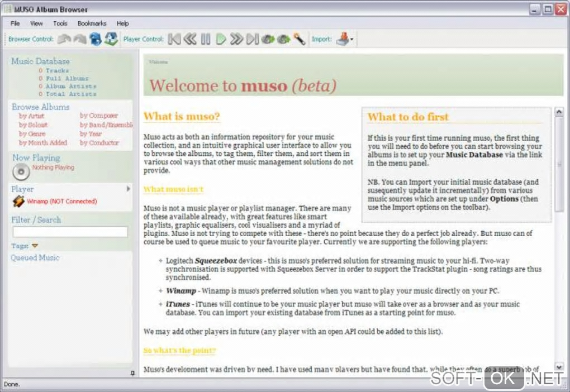This screenshot has height=392, width=570.
Task: Go to the Home page icon
Action: [x=111, y=39]
